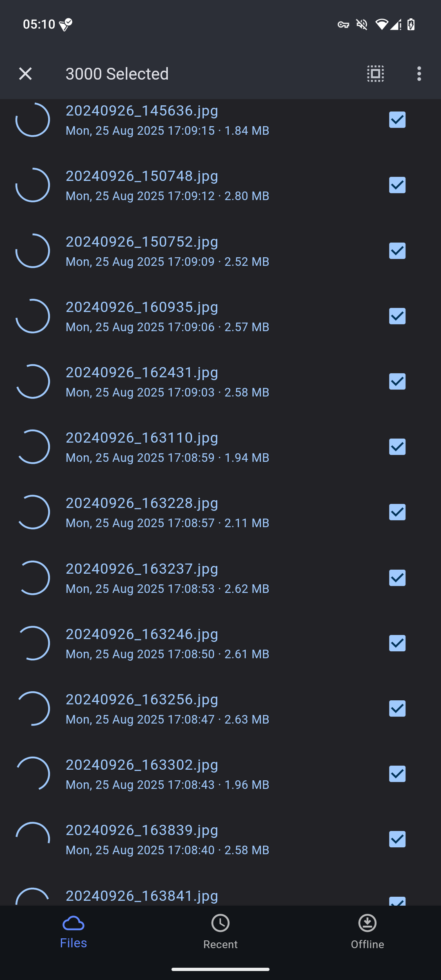The image size is (441, 980).
Task: Switch to the Recent tab
Action: click(220, 932)
